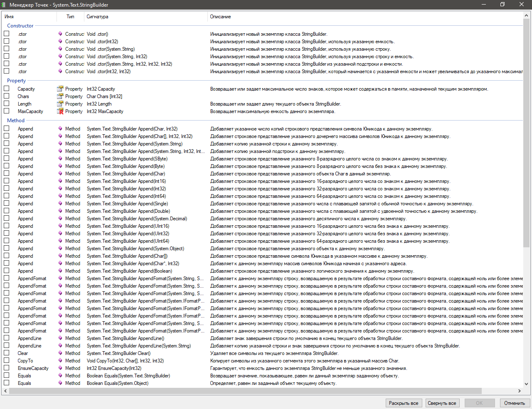Collapse the Property group section
The width and height of the screenshot is (532, 409).
tap(16, 81)
